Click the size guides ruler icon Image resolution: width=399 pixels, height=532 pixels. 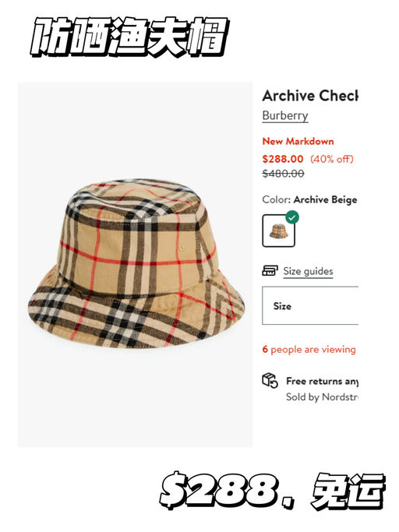point(270,270)
